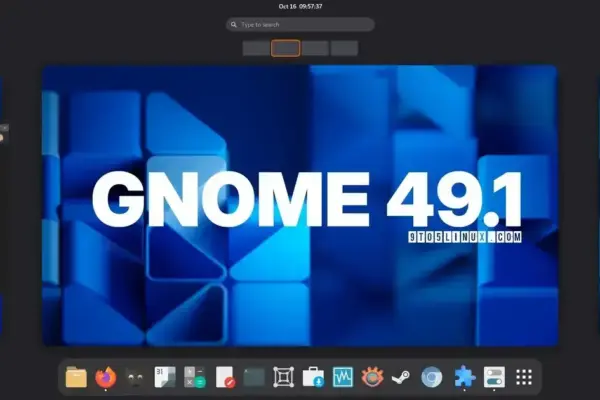
Task: Launch the Calculator app
Action: tap(195, 377)
